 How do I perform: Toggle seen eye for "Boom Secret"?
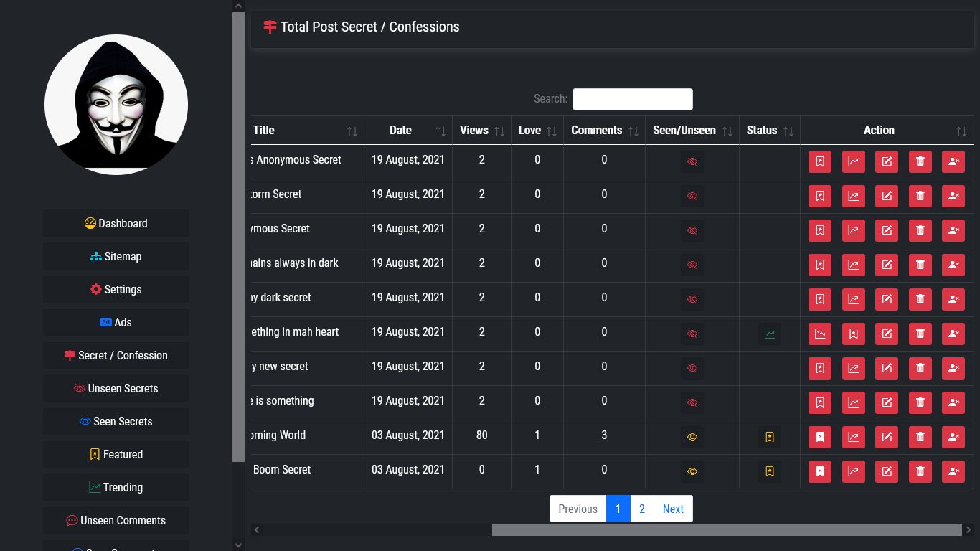click(692, 471)
